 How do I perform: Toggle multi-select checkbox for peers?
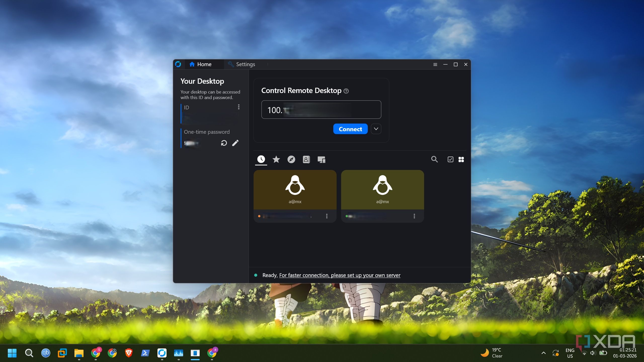[x=450, y=159]
